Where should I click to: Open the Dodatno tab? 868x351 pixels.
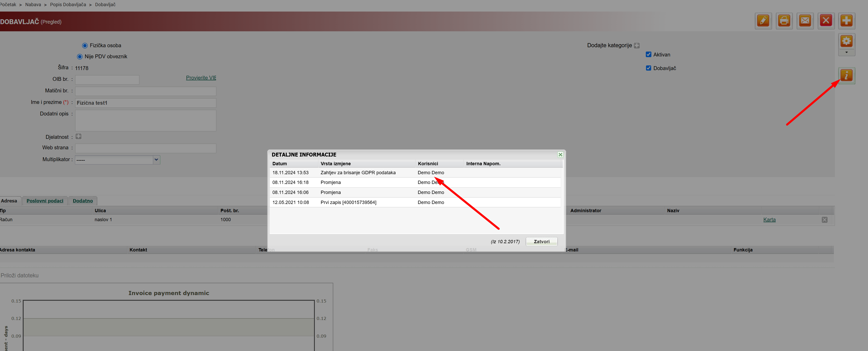pos(83,201)
